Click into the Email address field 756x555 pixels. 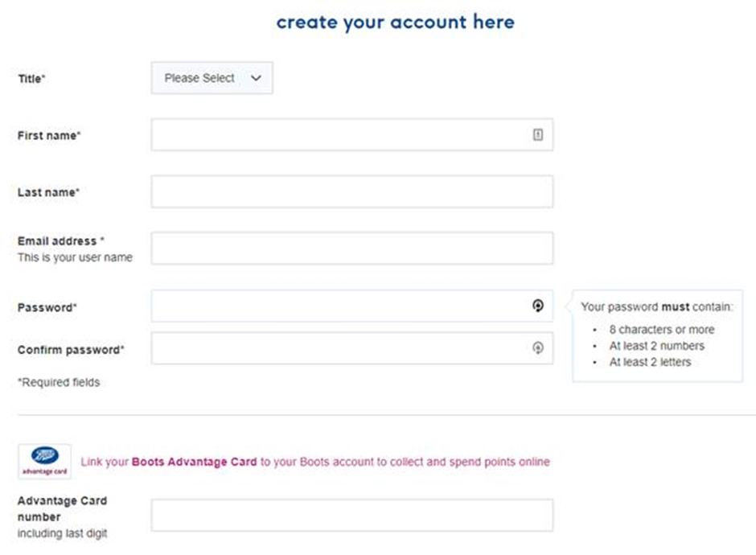(x=352, y=249)
